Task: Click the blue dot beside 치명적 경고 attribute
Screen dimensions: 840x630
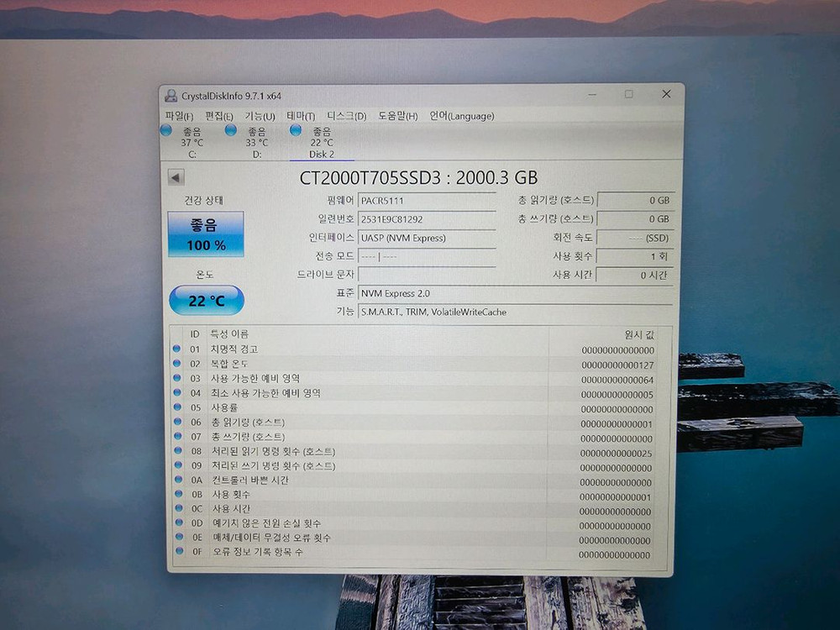Action: point(176,349)
